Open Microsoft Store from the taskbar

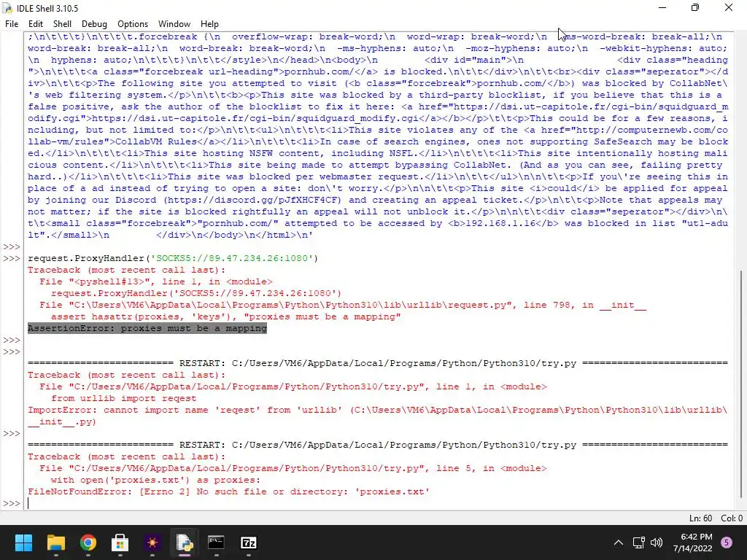(120, 542)
